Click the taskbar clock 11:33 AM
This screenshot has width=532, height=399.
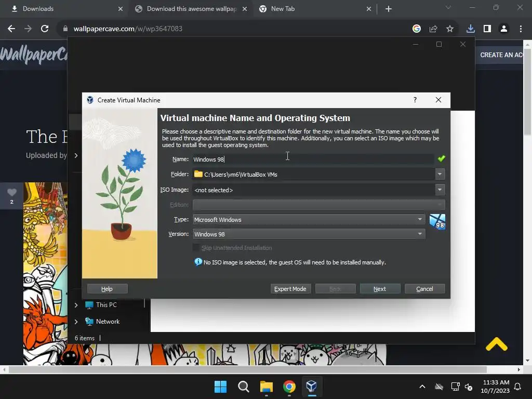[495, 387]
